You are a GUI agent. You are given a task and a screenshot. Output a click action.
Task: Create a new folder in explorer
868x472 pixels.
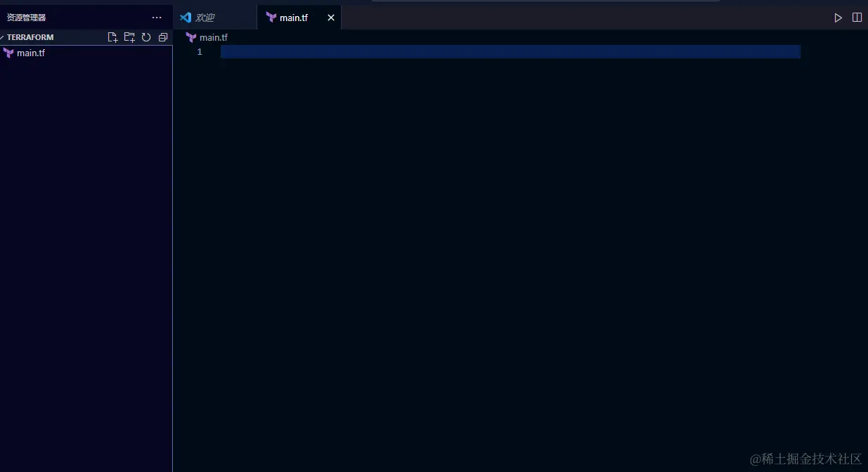coord(129,37)
